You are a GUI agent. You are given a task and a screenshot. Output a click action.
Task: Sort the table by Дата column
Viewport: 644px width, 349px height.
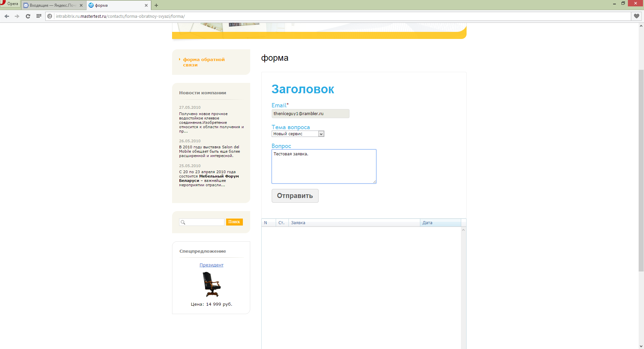[440, 223]
